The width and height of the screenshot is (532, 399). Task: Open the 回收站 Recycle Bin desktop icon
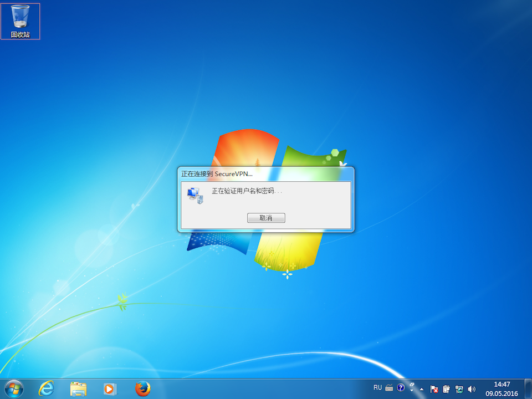point(21,21)
